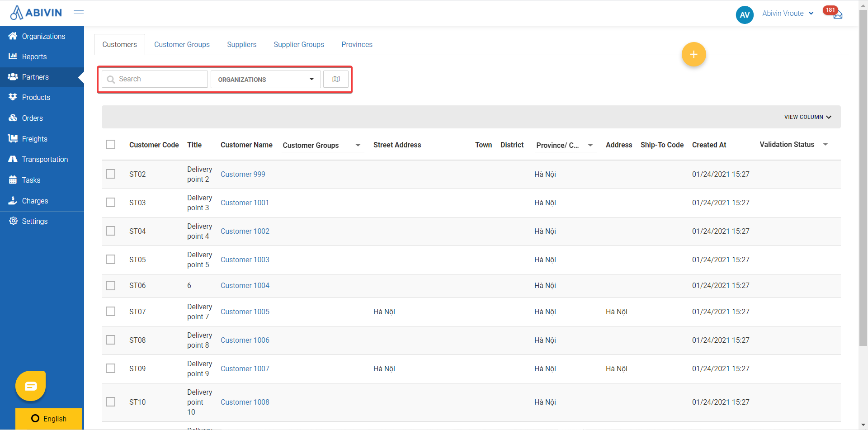
Task: Check the ST04 row checkbox
Action: click(x=110, y=231)
